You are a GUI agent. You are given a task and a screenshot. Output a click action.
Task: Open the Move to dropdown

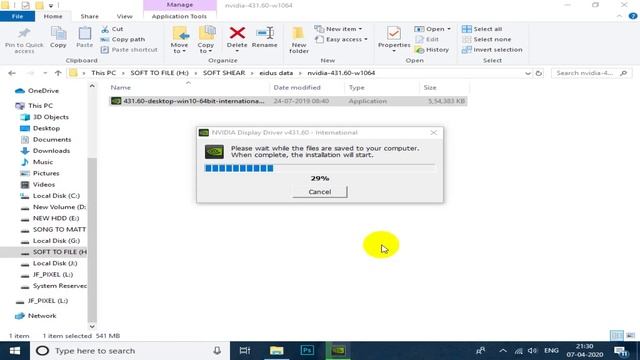tap(179, 40)
